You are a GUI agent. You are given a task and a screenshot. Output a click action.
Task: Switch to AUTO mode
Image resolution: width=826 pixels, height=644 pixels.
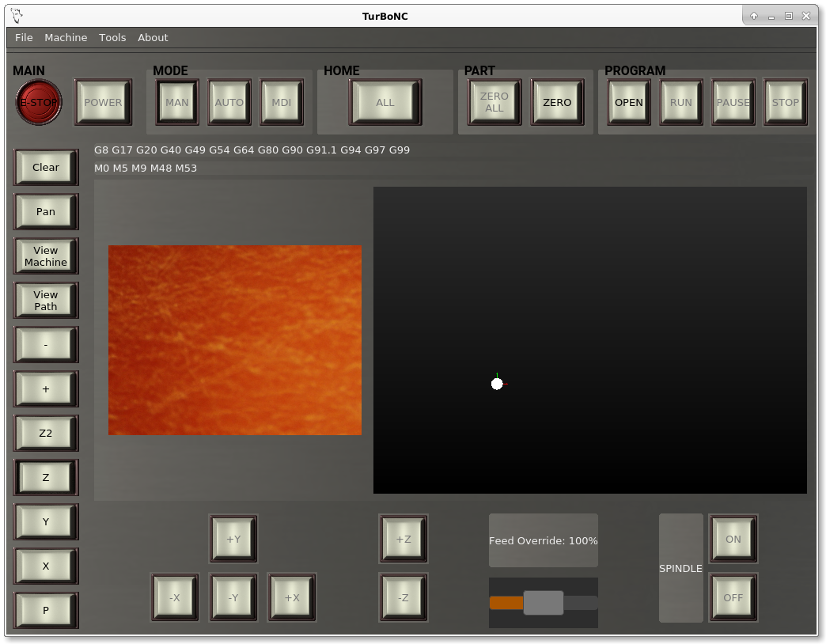coord(229,102)
